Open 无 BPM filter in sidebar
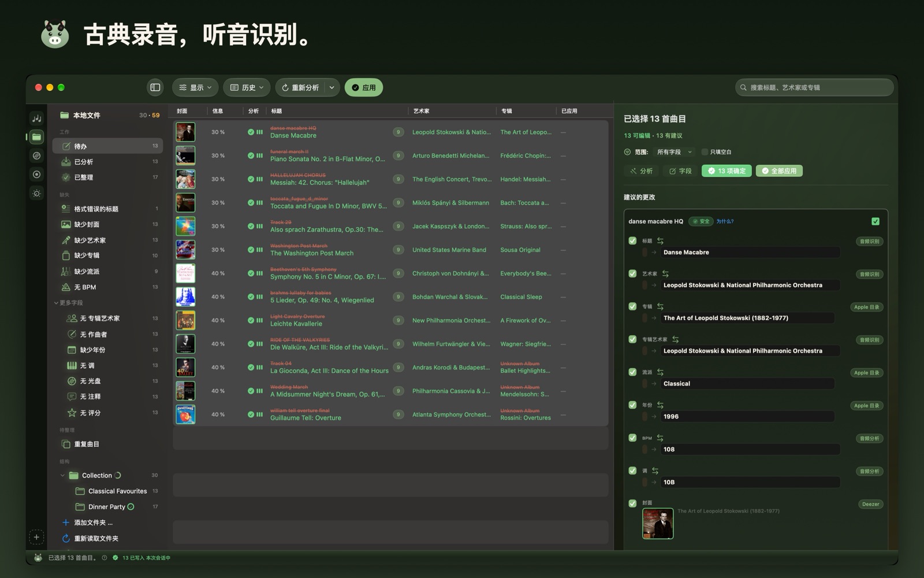The image size is (924, 578). point(107,287)
